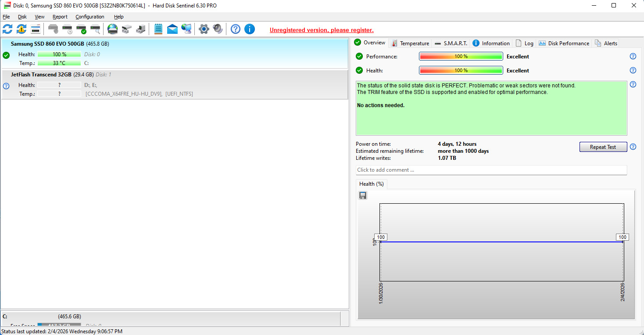This screenshot has width=644, height=335.
Task: Click the 1/30/2026 date label on graph
Action: coord(381,294)
